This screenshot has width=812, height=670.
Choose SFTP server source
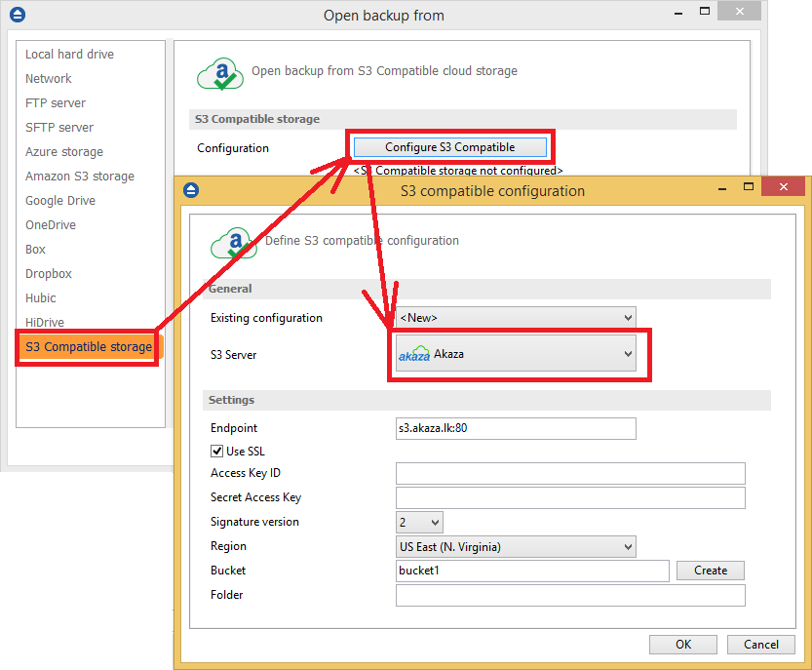click(59, 128)
